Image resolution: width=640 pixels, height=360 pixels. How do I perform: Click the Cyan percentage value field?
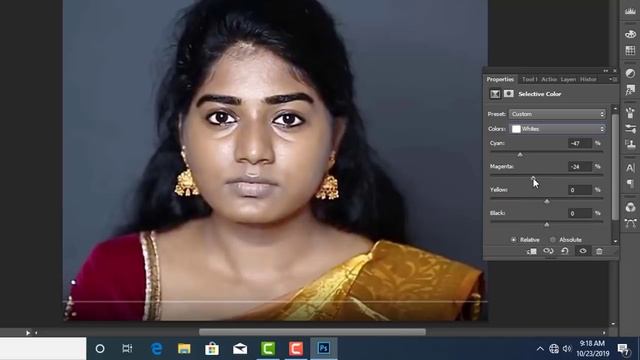click(x=580, y=143)
